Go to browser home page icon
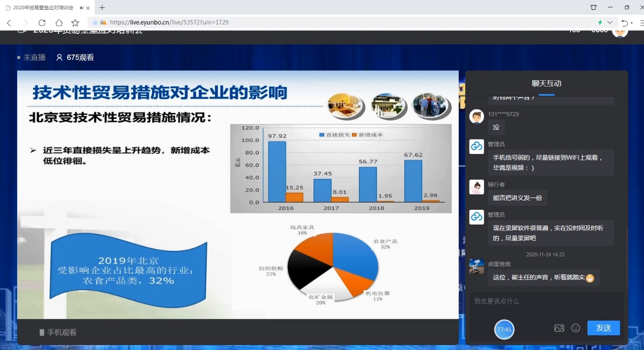 (x=59, y=23)
